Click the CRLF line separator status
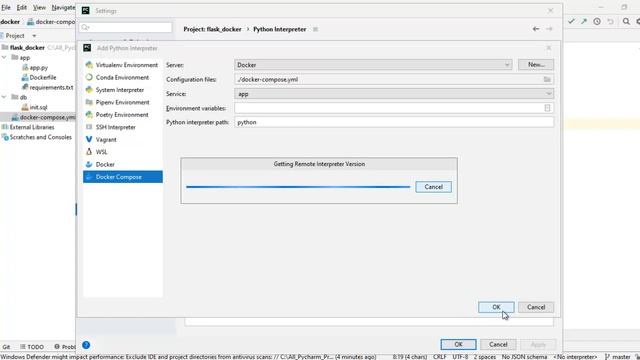 pyautogui.click(x=440, y=357)
